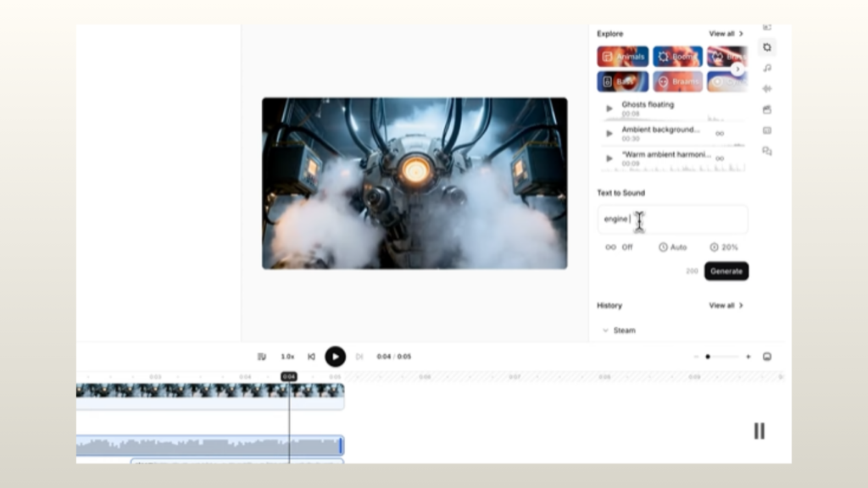Open the 20% prompt influence setting

click(724, 247)
